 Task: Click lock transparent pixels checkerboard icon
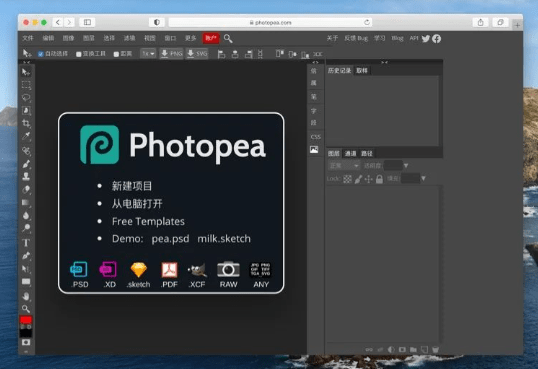[347, 179]
